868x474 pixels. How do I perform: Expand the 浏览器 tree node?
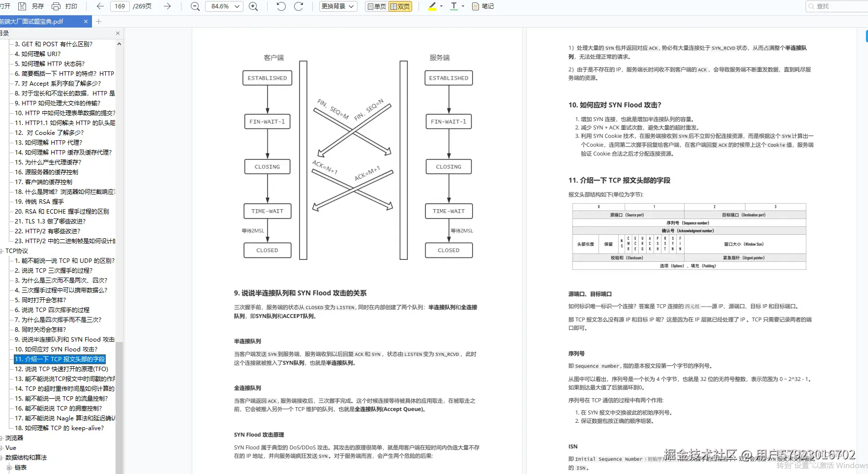1,438
